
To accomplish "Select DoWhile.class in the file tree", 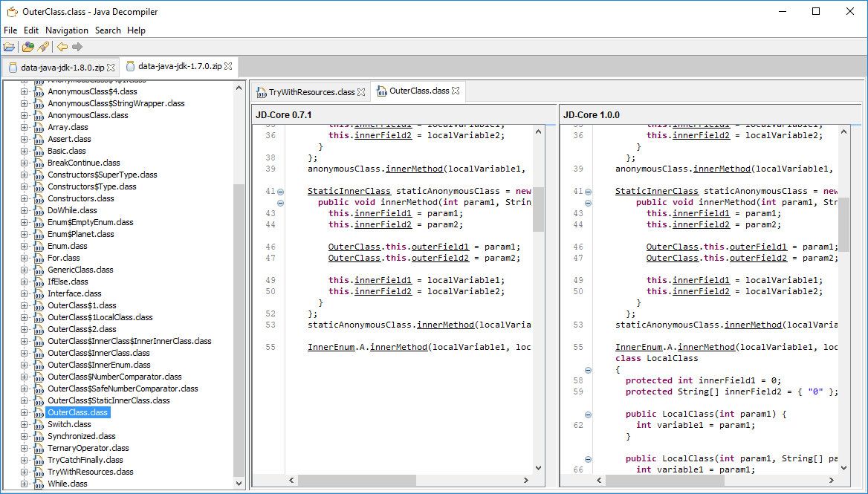I will point(72,211).
